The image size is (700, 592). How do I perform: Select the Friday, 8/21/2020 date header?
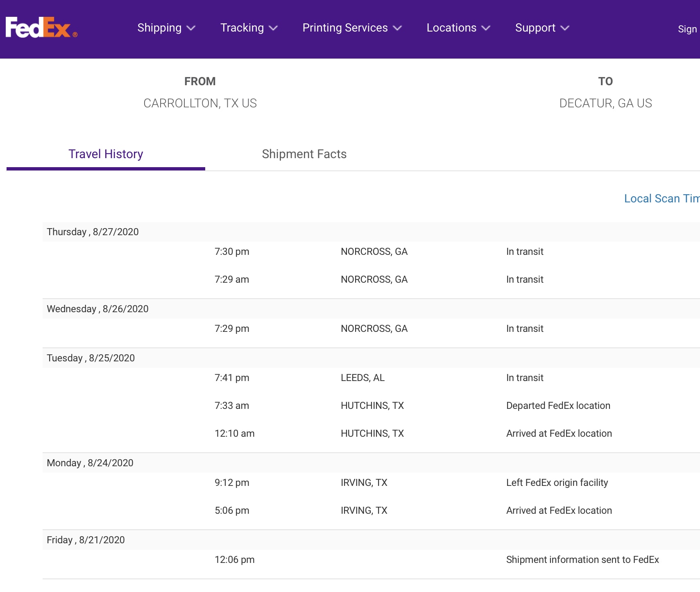pos(86,540)
